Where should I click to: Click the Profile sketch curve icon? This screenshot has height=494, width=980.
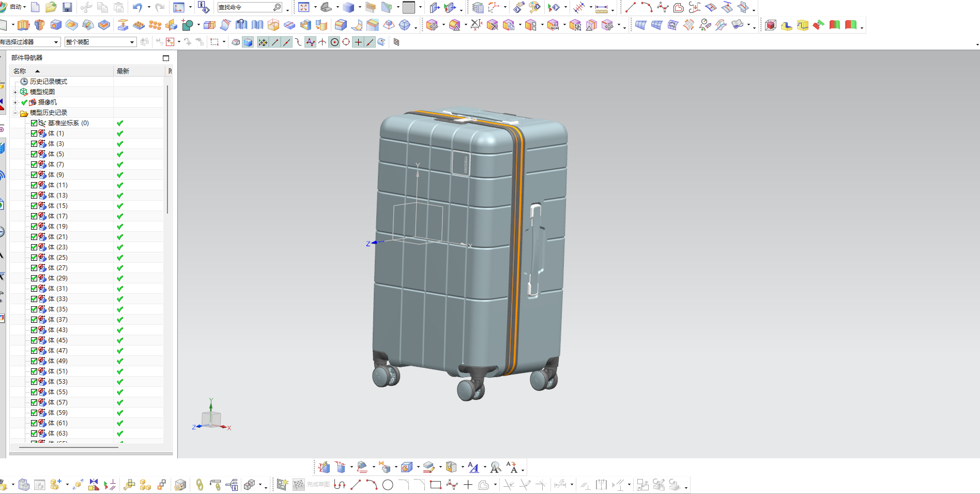pyautogui.click(x=340, y=485)
